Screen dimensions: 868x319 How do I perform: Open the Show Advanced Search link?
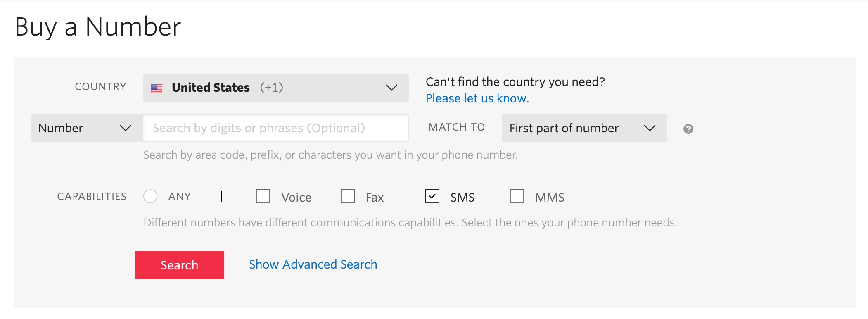tap(313, 264)
